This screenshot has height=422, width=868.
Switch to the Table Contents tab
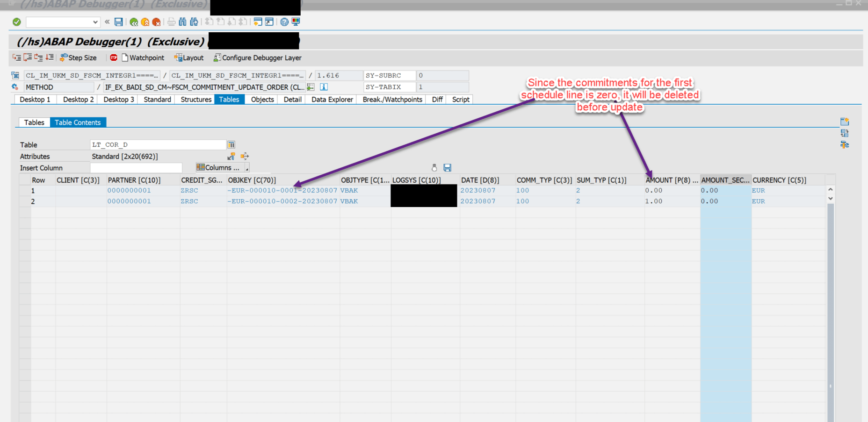(x=78, y=122)
